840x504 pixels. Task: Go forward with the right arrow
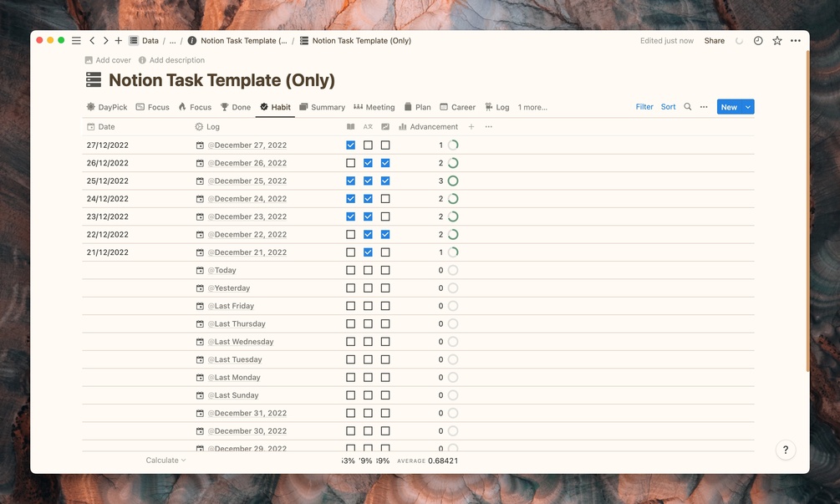[105, 41]
